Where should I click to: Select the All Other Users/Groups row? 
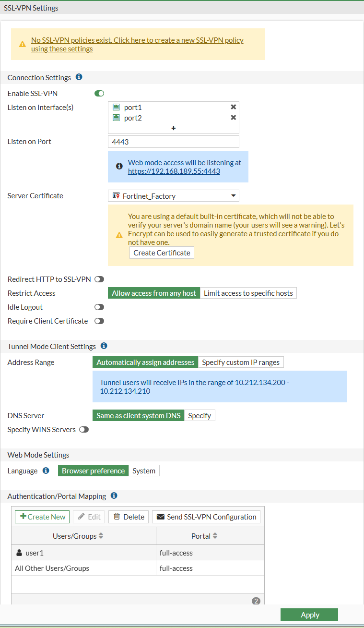[x=138, y=568]
